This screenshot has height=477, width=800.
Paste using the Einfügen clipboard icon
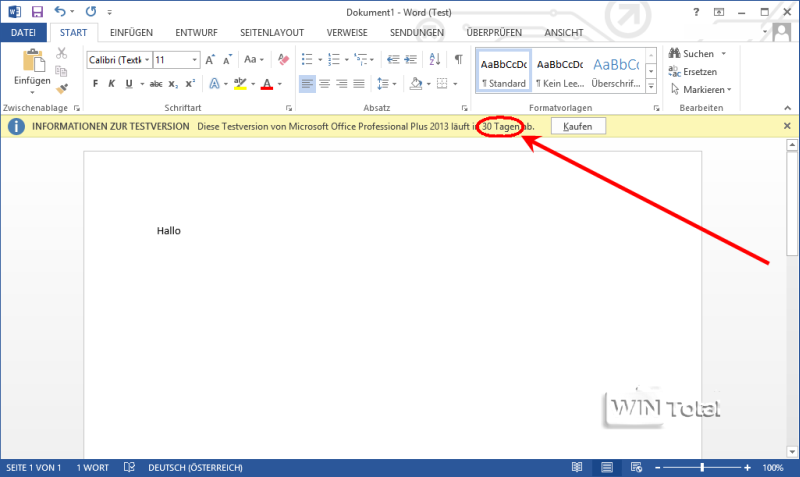33,61
